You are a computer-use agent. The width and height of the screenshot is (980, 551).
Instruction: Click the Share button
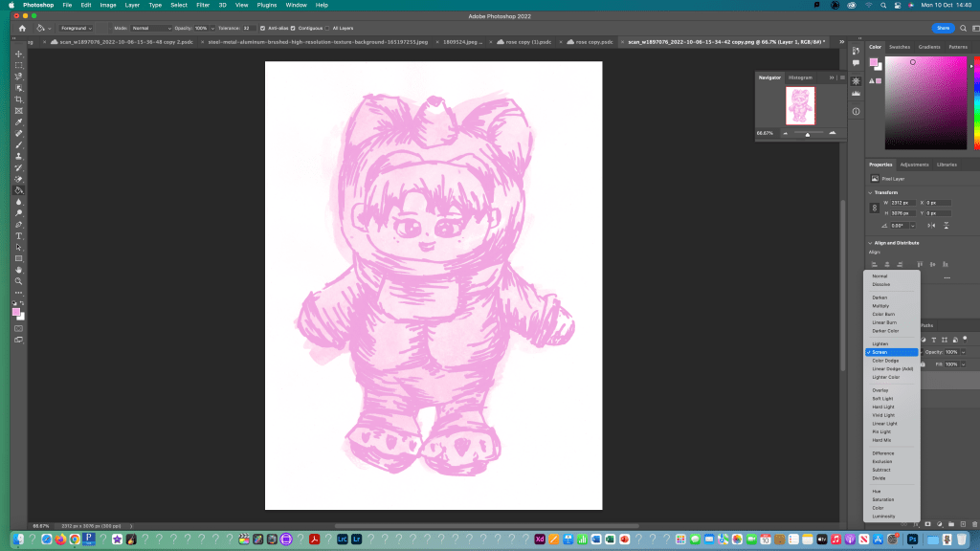[944, 28]
